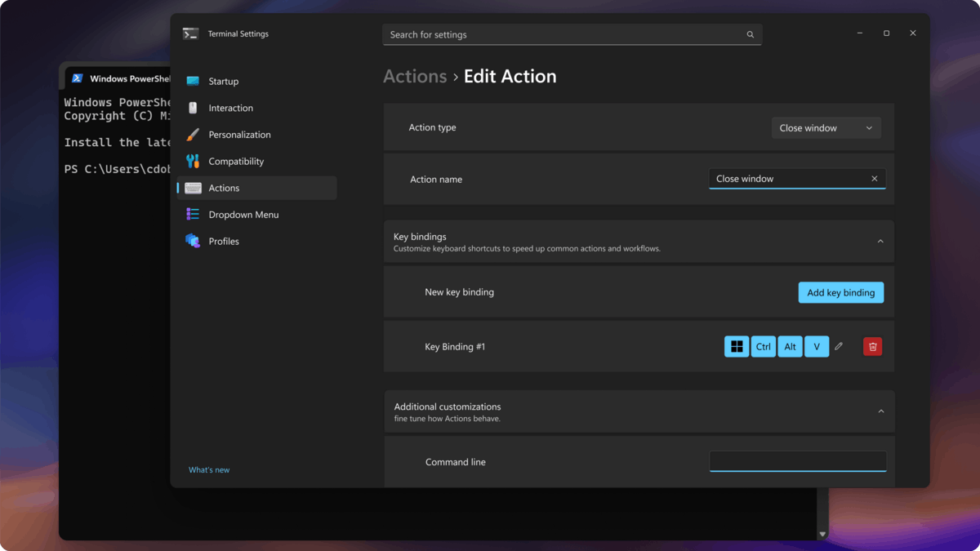Clear the Action name text field
The image size is (980, 551).
pyautogui.click(x=874, y=179)
